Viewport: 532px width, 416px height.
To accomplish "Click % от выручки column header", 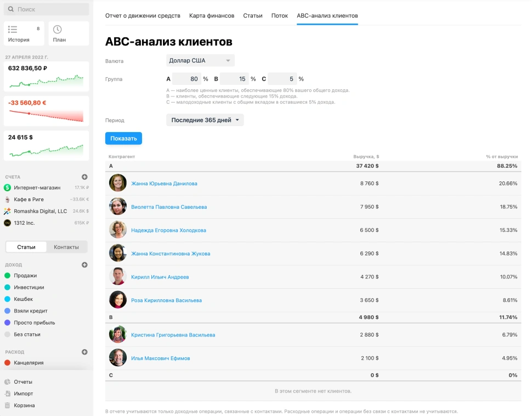I will pyautogui.click(x=502, y=157).
